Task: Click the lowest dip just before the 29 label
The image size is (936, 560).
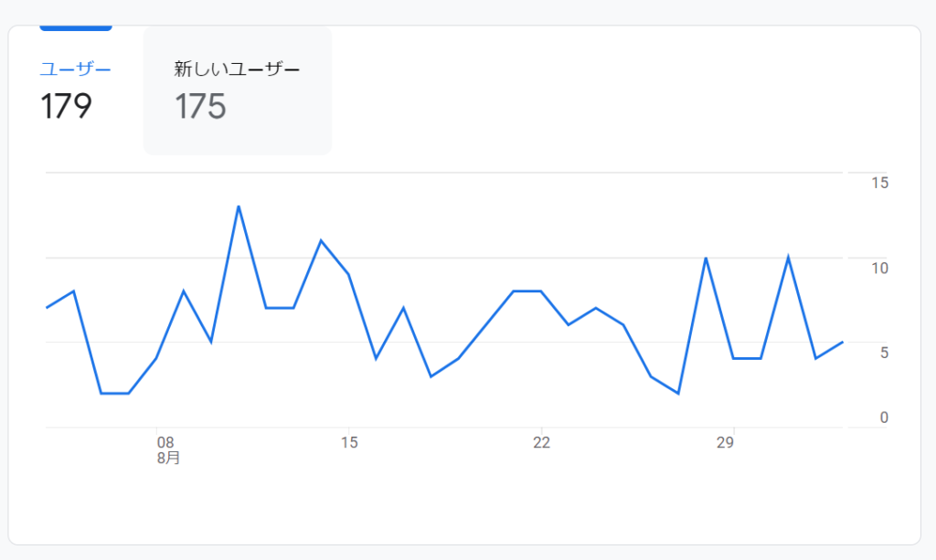Action: (x=678, y=393)
